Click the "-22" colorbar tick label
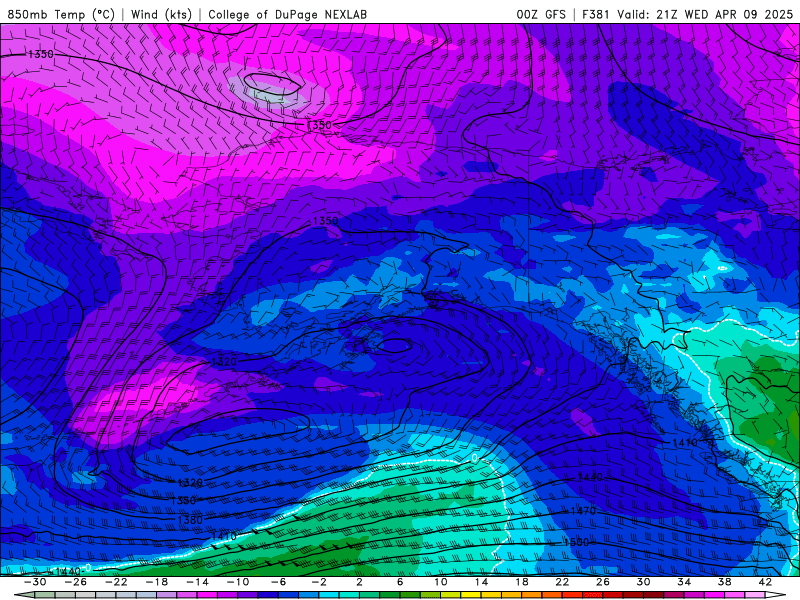Image resolution: width=800 pixels, height=600 pixels. [116, 582]
